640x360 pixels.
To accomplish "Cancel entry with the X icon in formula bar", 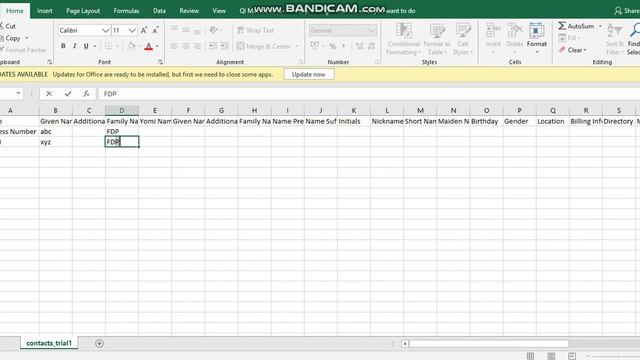I will coord(49,94).
